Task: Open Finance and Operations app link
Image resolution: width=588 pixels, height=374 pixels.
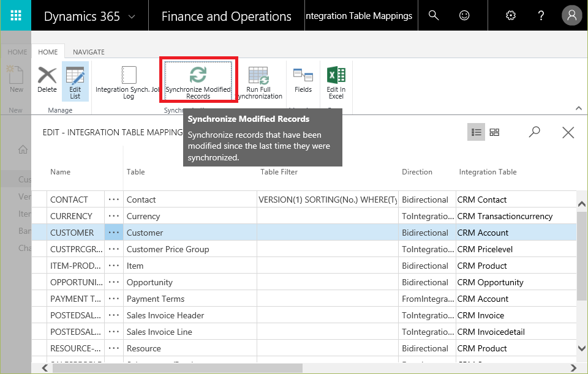Action: 227,16
